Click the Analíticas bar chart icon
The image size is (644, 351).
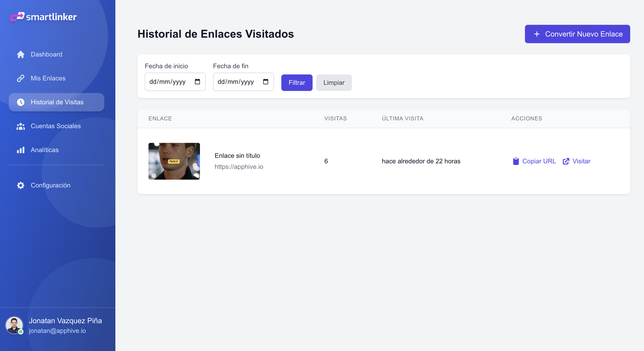click(x=20, y=150)
